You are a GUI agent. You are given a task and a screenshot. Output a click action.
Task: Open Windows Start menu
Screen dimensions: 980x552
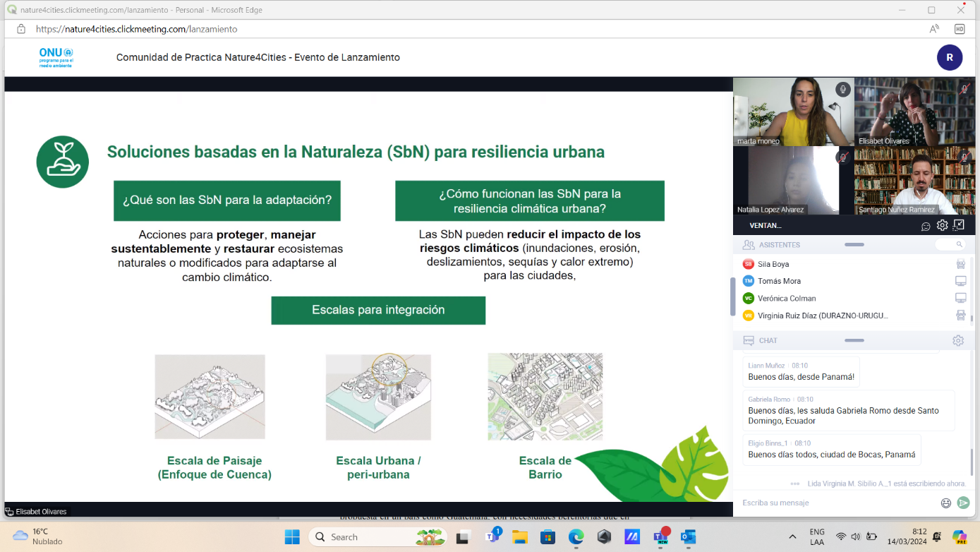coord(291,536)
